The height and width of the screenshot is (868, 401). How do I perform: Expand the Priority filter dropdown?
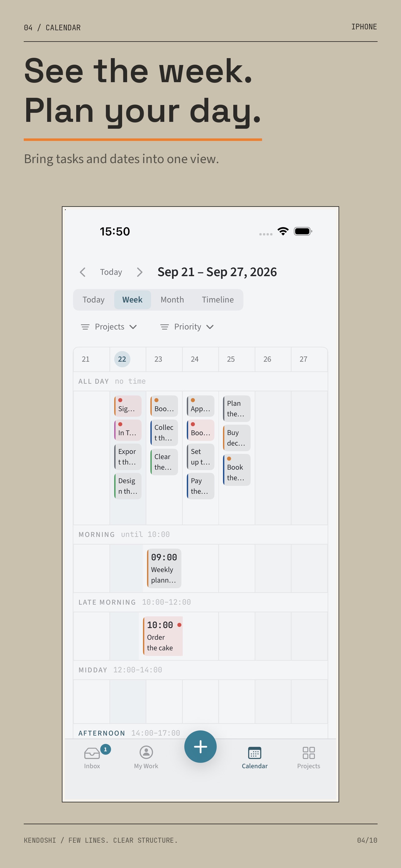point(187,327)
